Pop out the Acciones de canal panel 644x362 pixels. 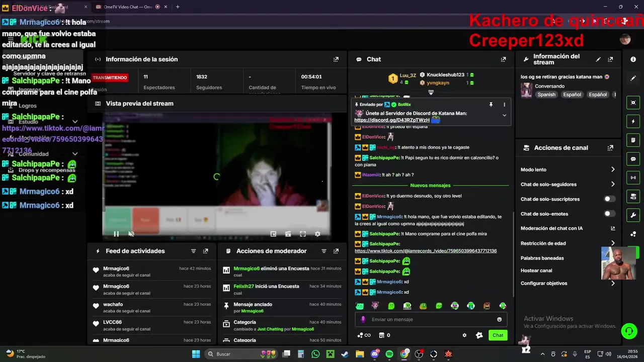click(610, 148)
